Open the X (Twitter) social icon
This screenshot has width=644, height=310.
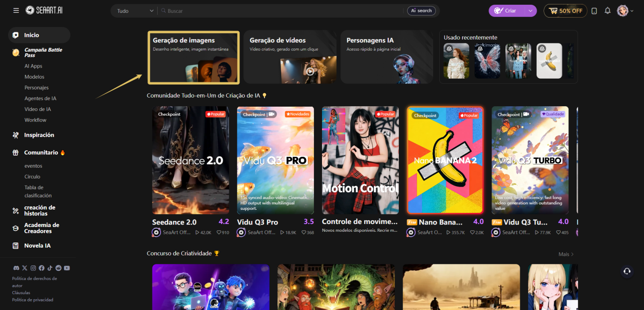coord(24,268)
